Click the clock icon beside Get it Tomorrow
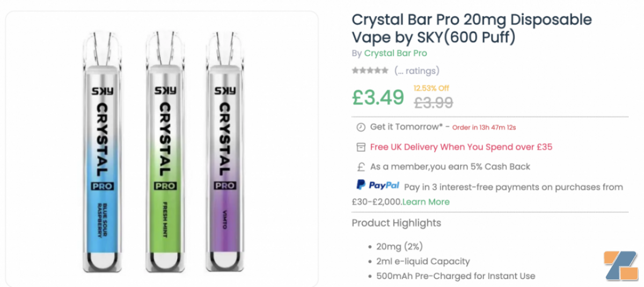The height and width of the screenshot is (287, 644). 361,127
